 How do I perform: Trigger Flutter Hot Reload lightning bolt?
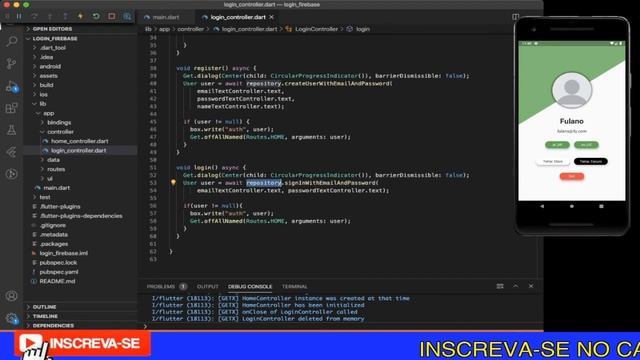80,16
